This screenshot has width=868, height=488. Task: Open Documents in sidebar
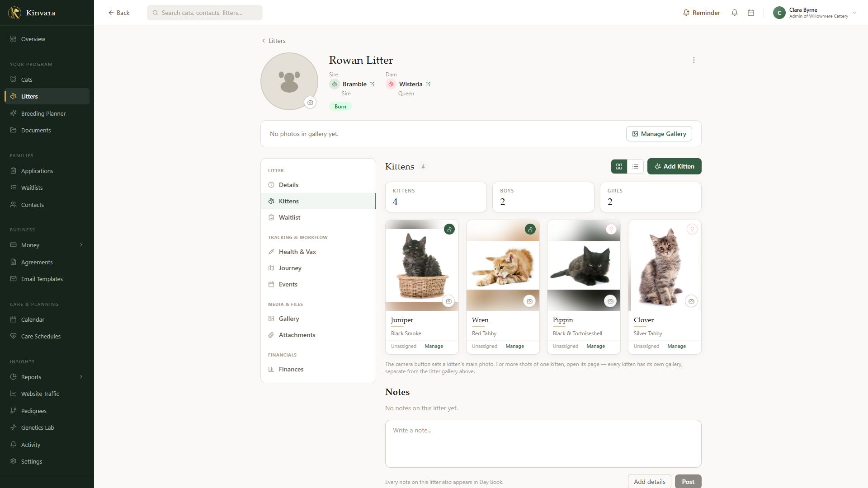pyautogui.click(x=47, y=130)
